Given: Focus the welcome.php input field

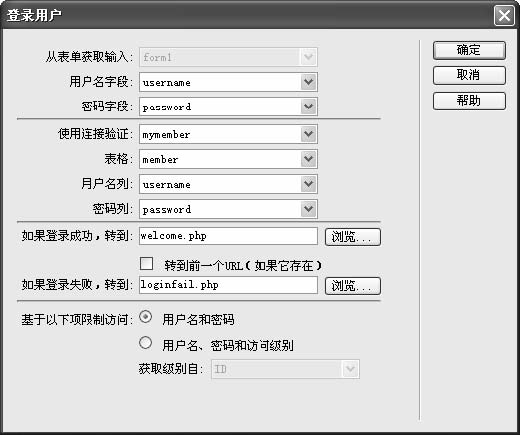Looking at the screenshot, I should click(228, 236).
